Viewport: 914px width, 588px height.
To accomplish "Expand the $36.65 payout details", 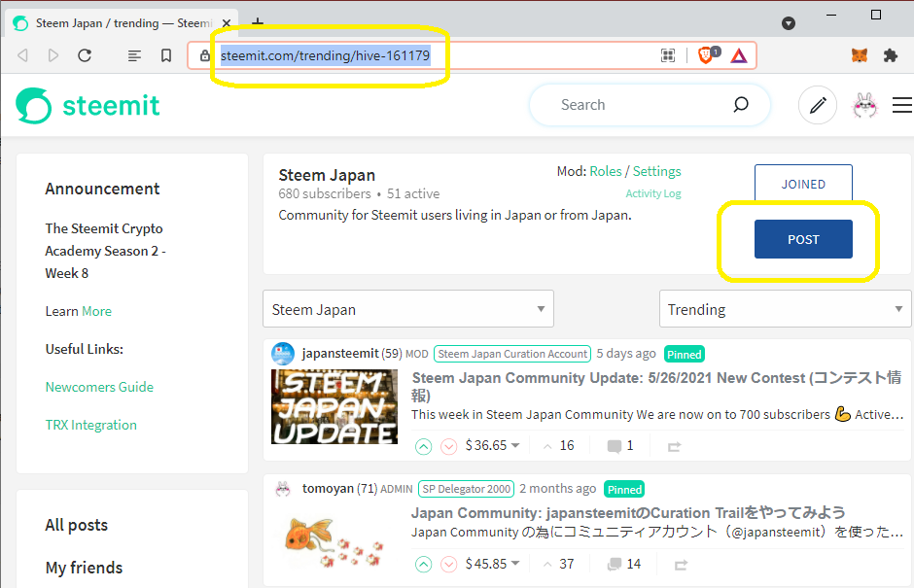I will tap(493, 446).
